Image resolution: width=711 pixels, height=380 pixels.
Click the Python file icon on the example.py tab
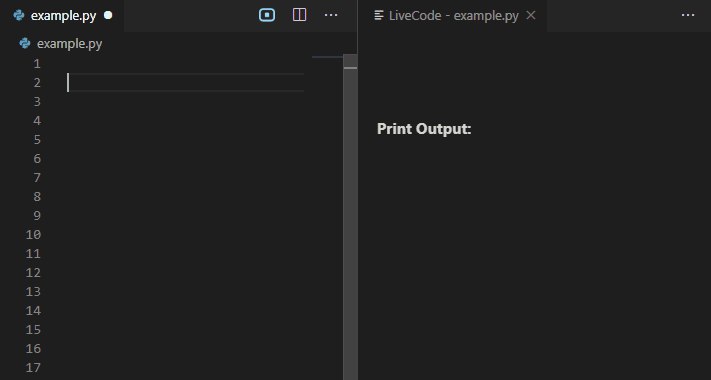19,15
